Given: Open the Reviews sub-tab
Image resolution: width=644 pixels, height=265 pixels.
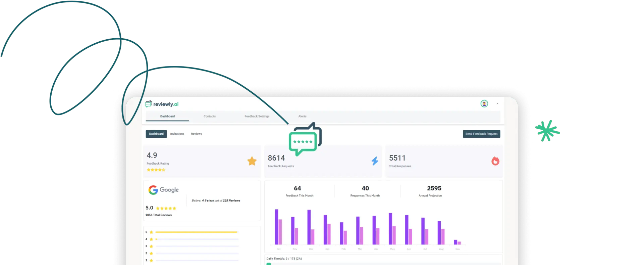Looking at the screenshot, I should point(196,134).
